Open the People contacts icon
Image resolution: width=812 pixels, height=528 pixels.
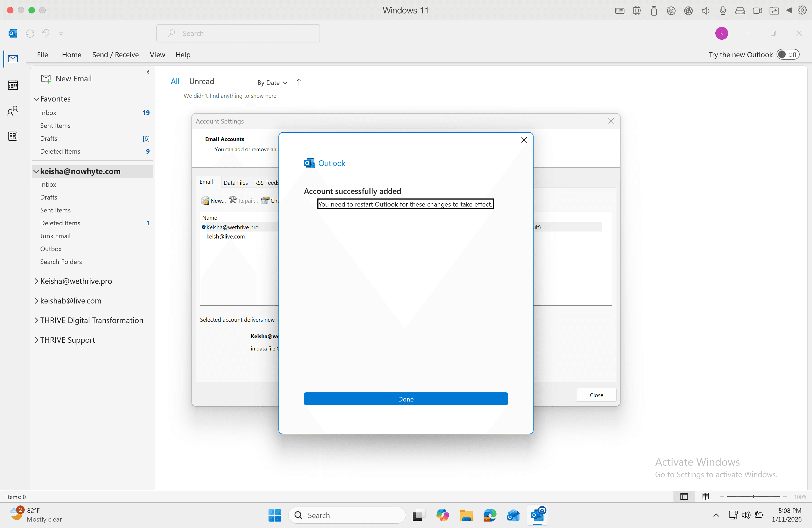pyautogui.click(x=13, y=111)
